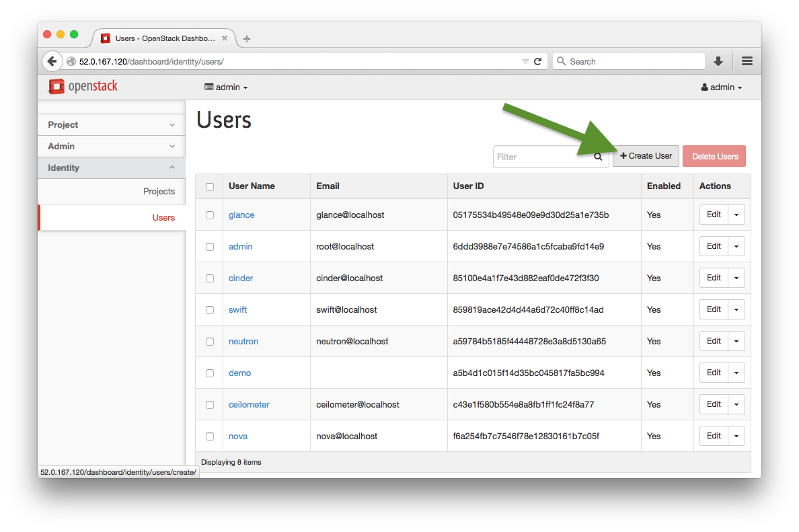Open the Firefox hamburger menu

coord(747,61)
